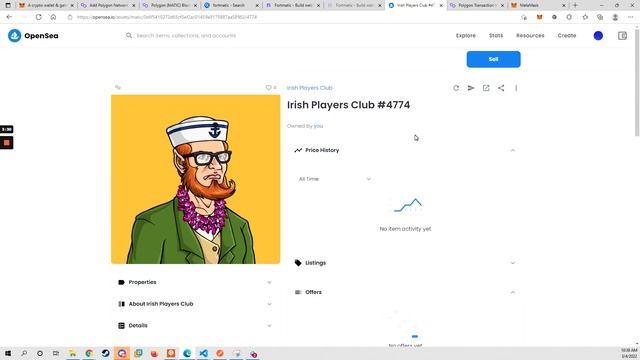The width and height of the screenshot is (640, 360).
Task: Open the Create menu item
Action: point(567,36)
